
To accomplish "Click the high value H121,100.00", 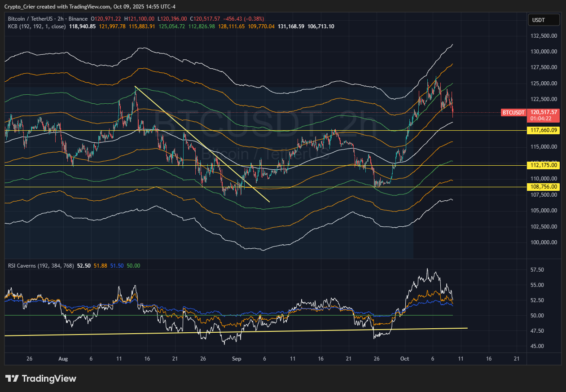I will click(140, 19).
